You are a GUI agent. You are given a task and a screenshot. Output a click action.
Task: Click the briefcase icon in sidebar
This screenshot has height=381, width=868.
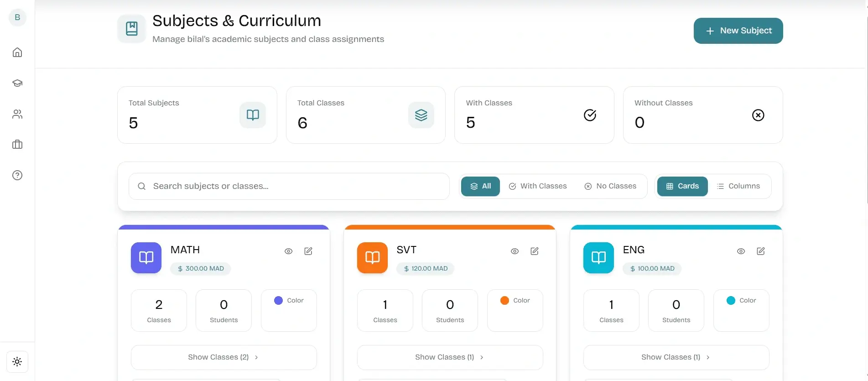(17, 145)
